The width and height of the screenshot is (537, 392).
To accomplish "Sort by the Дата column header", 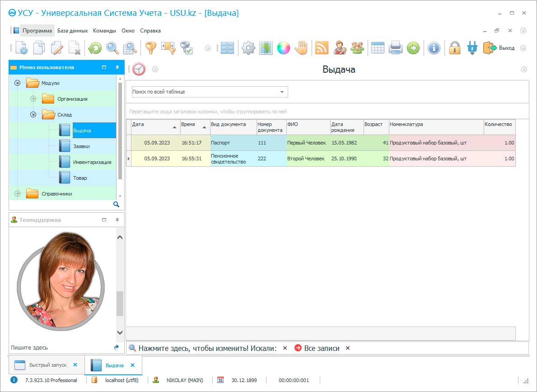I will click(155, 127).
